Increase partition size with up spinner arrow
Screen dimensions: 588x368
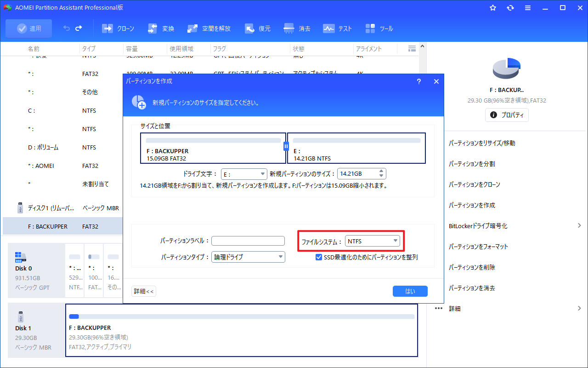click(381, 171)
